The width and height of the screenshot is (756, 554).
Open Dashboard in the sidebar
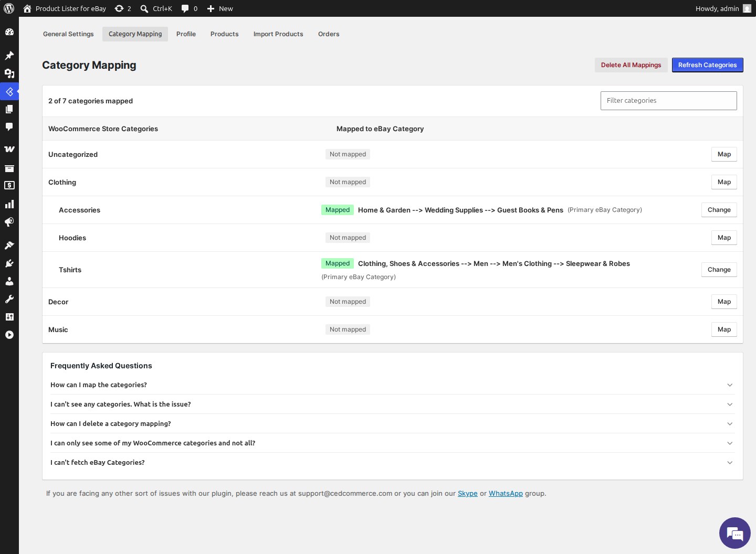9,32
